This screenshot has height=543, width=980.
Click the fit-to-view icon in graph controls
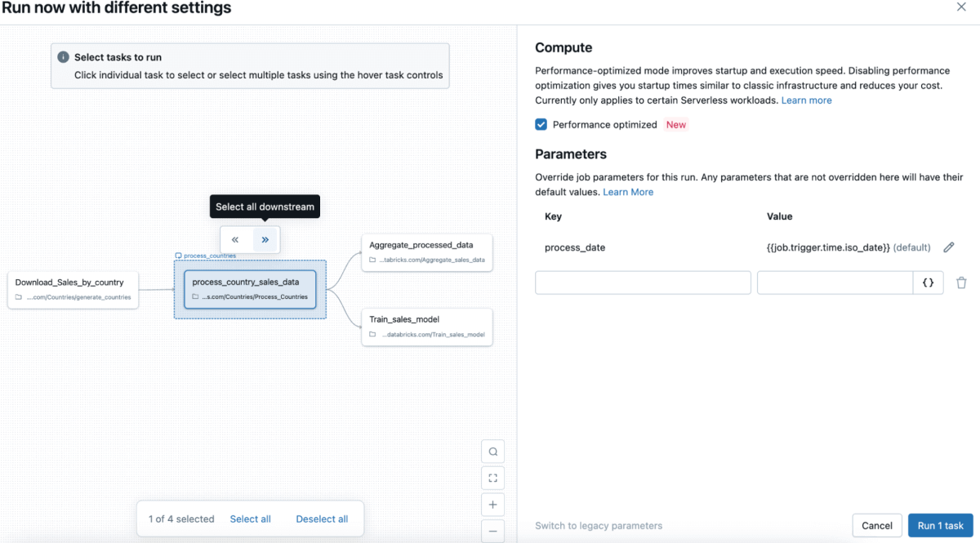(492, 478)
